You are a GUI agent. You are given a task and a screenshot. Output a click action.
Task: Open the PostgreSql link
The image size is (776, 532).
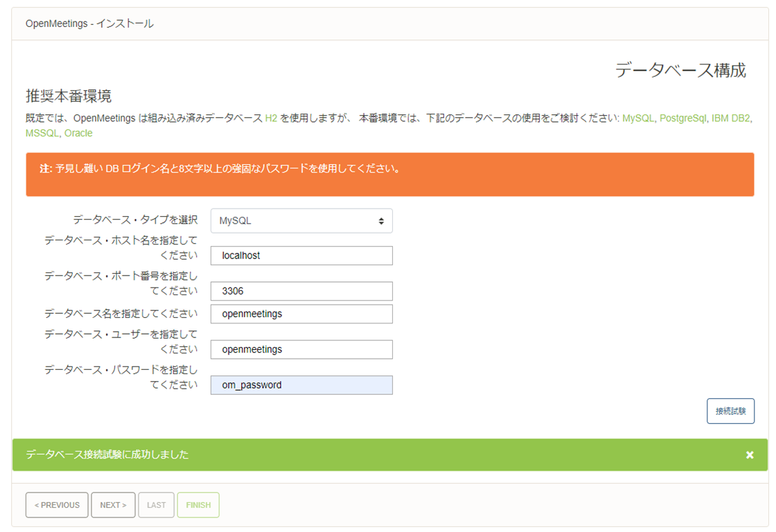coord(682,118)
